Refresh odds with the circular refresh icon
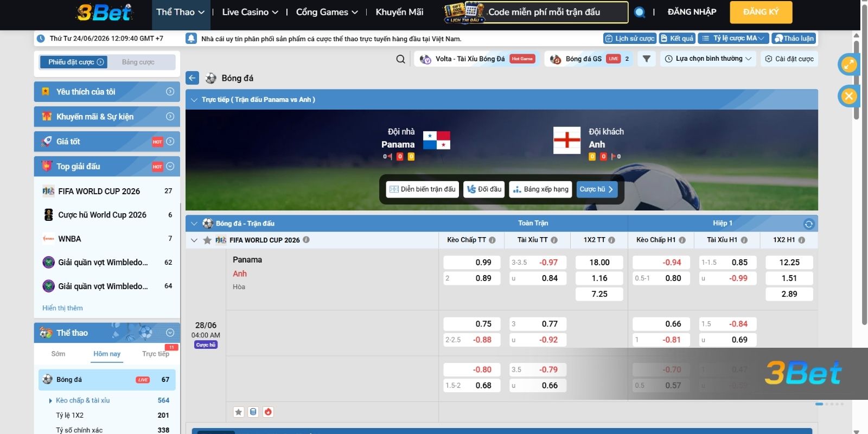The image size is (868, 434). pos(808,224)
